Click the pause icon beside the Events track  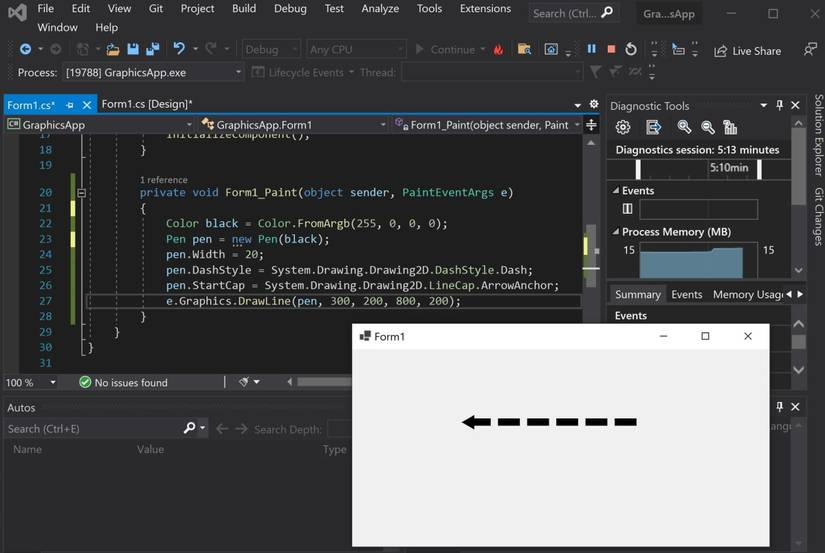627,209
